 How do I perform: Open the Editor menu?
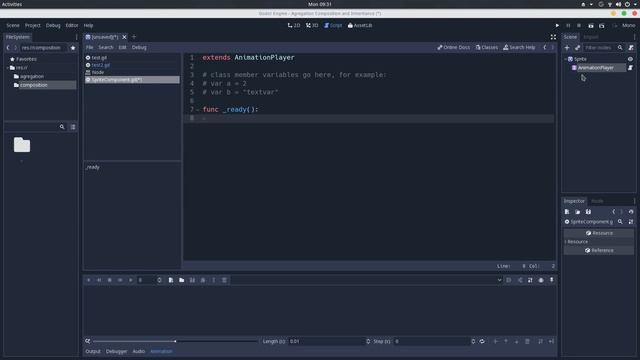(72, 25)
